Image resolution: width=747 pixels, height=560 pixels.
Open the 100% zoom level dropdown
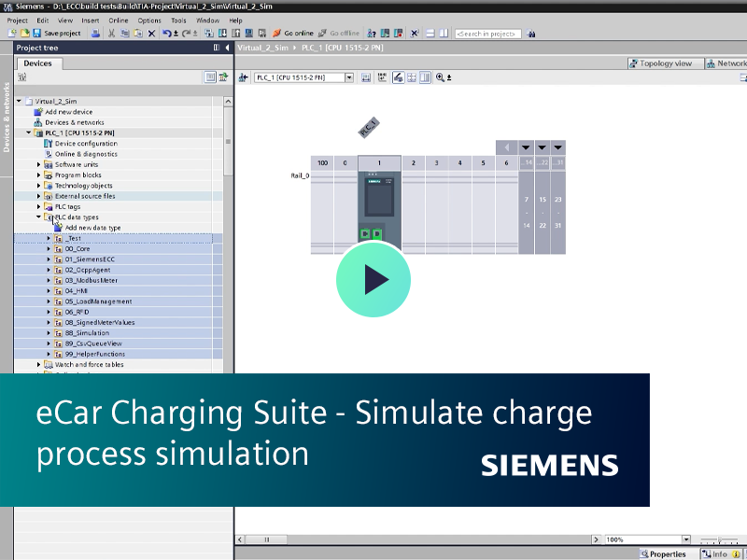click(x=686, y=539)
